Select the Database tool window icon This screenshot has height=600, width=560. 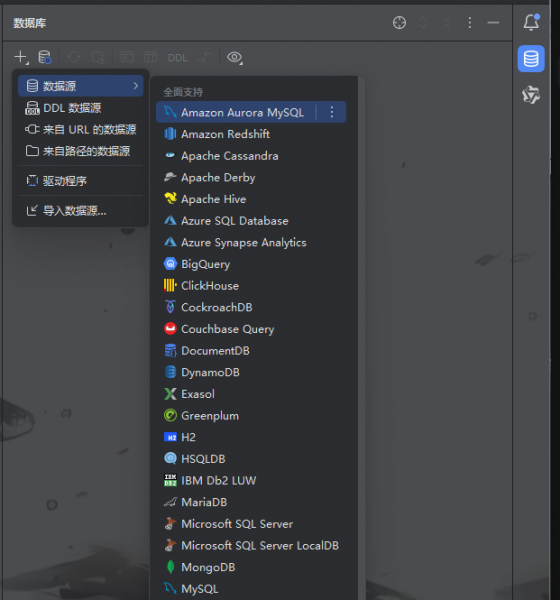pyautogui.click(x=531, y=59)
